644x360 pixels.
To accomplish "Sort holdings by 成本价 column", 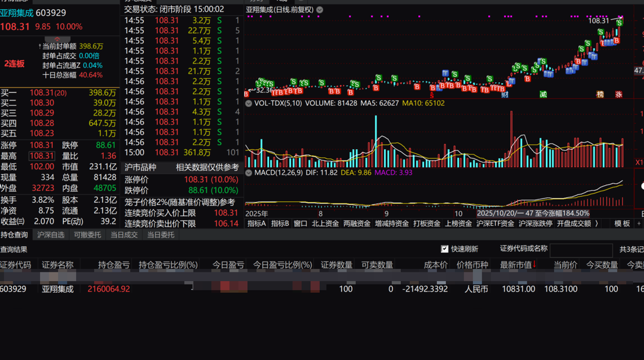I will click(435, 265).
